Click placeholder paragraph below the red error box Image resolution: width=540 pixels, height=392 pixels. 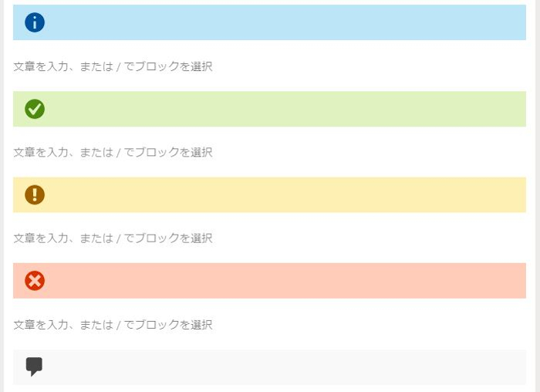click(113, 325)
